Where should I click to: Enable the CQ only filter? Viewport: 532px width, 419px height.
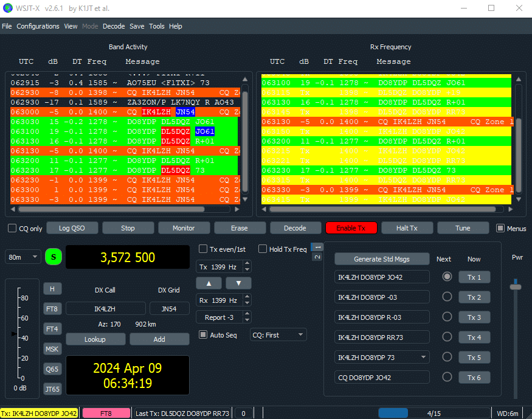click(x=10, y=228)
